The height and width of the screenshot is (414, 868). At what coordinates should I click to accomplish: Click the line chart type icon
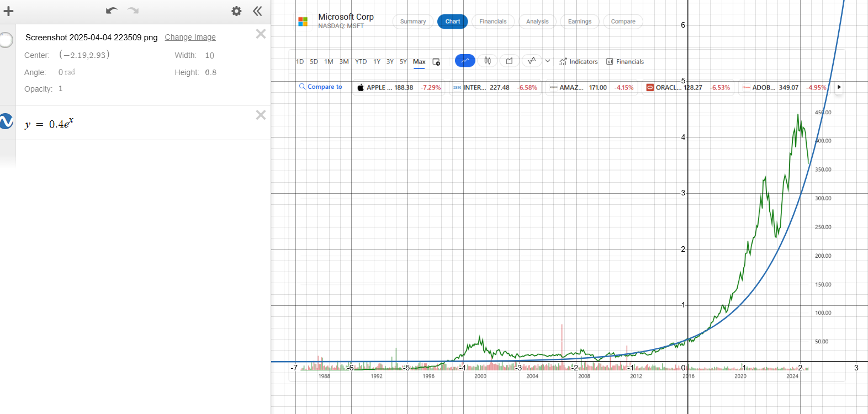(x=465, y=61)
